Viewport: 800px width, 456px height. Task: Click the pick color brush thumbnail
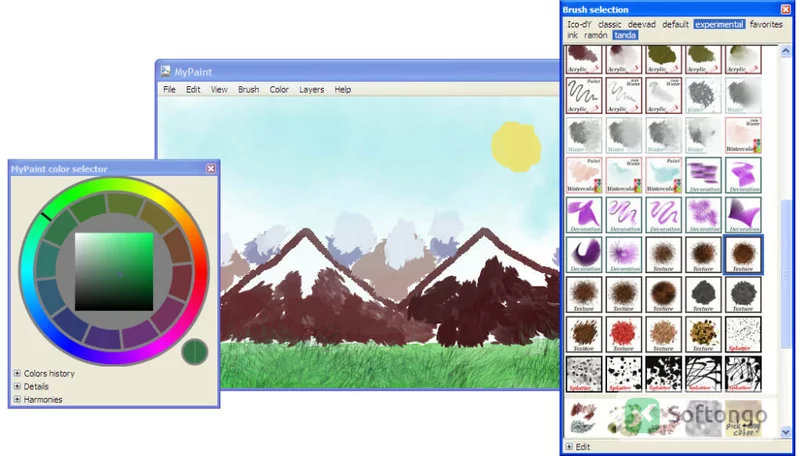point(743,419)
